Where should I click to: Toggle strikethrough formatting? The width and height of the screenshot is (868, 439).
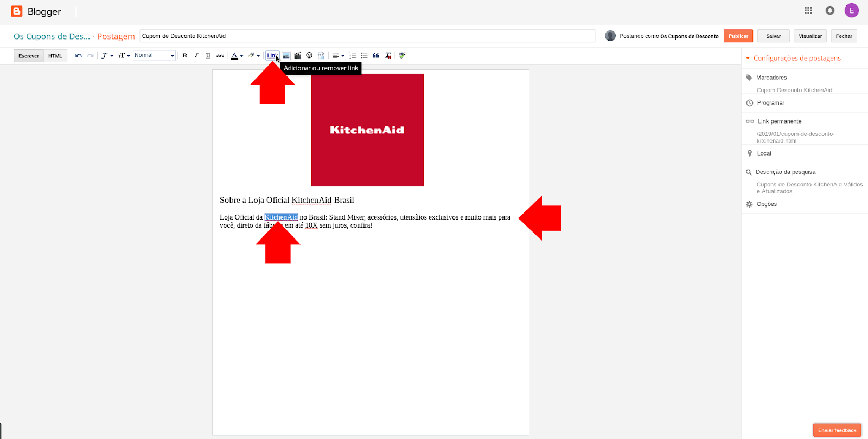point(220,55)
